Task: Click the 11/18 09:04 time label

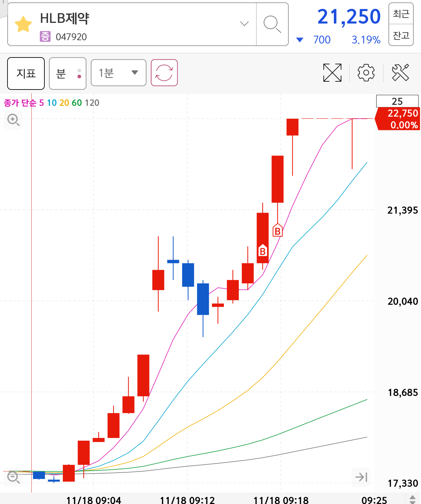Action: pyautogui.click(x=94, y=500)
